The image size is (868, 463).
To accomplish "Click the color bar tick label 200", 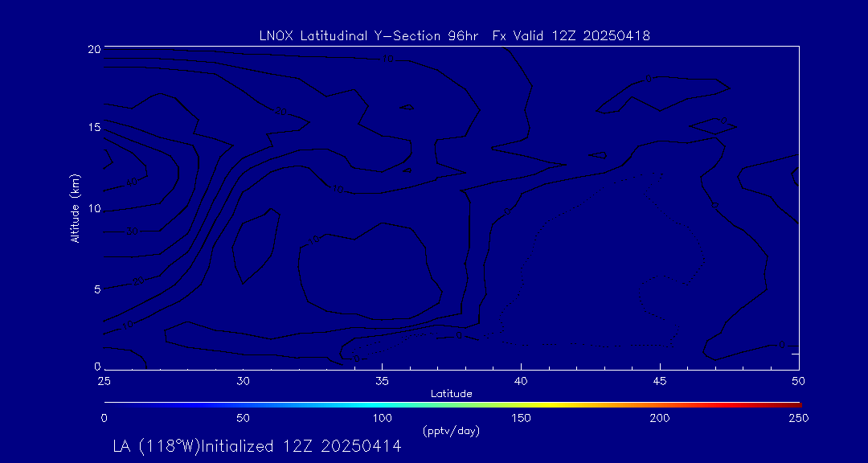I will [660, 418].
